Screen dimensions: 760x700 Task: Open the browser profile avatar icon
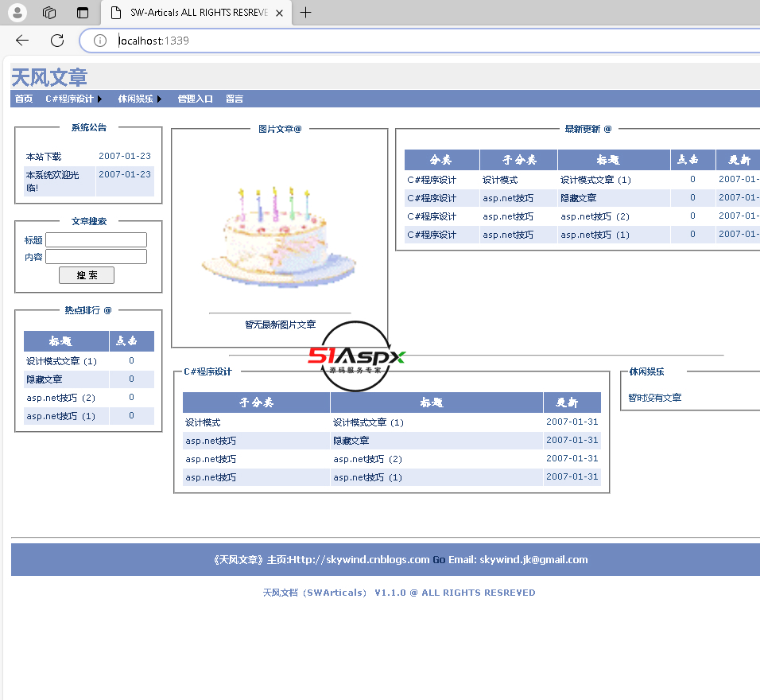point(16,13)
